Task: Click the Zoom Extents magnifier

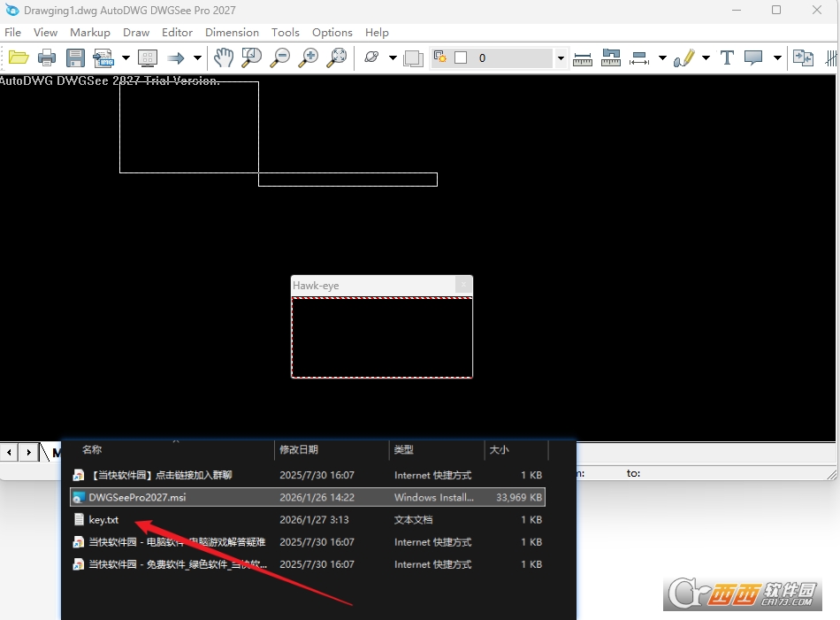Action: [x=337, y=57]
